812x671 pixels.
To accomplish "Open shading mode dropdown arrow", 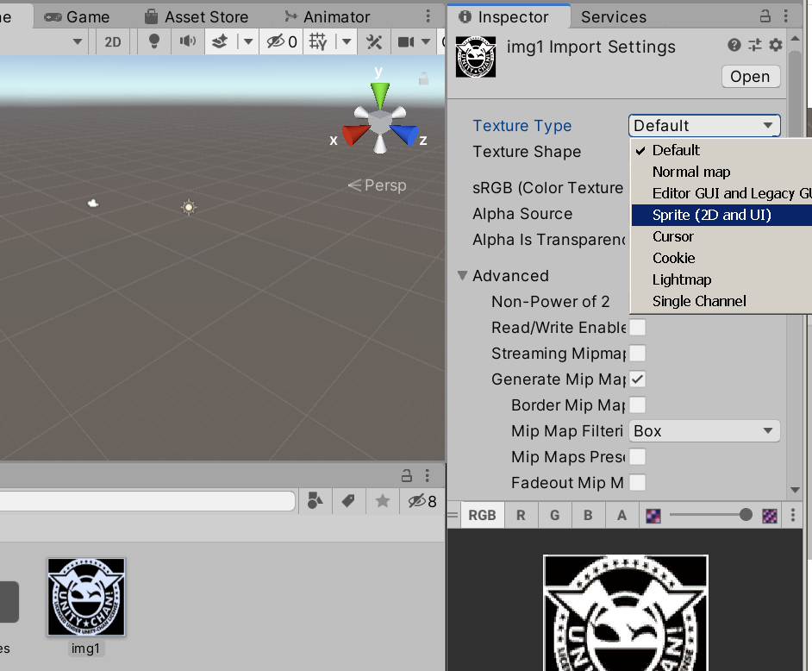I will (78, 41).
